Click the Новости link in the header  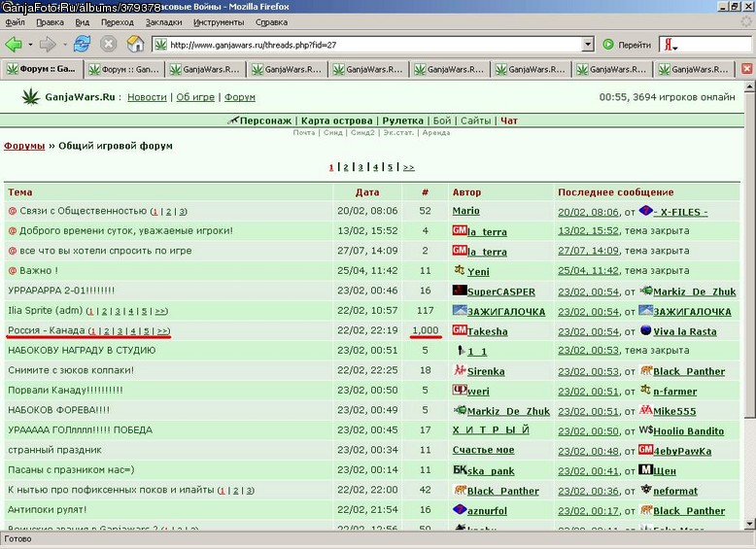point(147,97)
